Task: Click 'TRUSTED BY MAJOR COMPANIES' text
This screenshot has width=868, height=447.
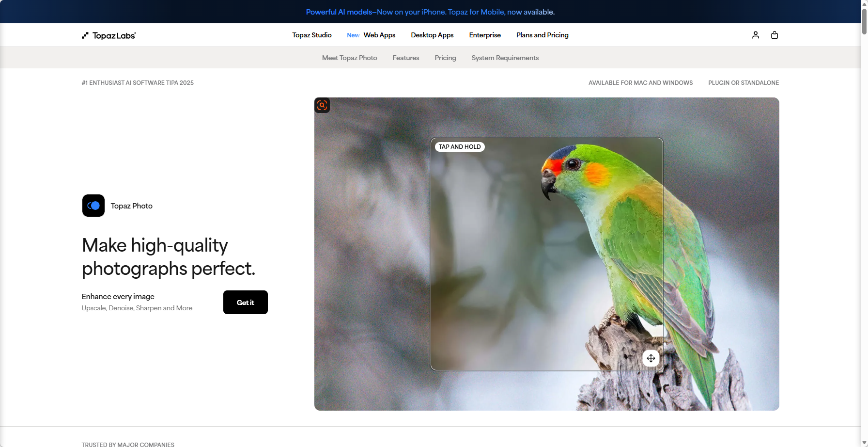Action: click(128, 444)
